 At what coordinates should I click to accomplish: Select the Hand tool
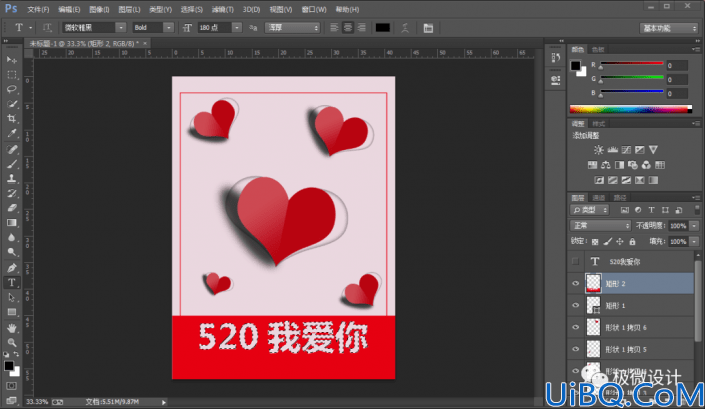(x=12, y=328)
